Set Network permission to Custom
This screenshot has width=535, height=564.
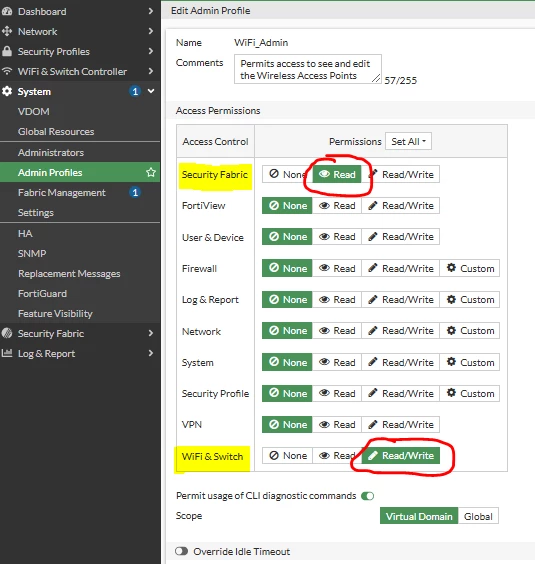click(470, 331)
